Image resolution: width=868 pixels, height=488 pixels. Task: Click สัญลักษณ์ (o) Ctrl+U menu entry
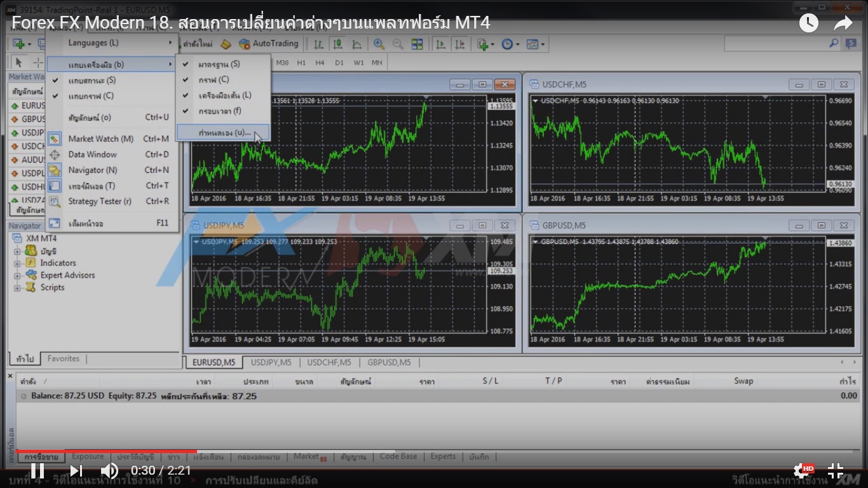coord(112,117)
